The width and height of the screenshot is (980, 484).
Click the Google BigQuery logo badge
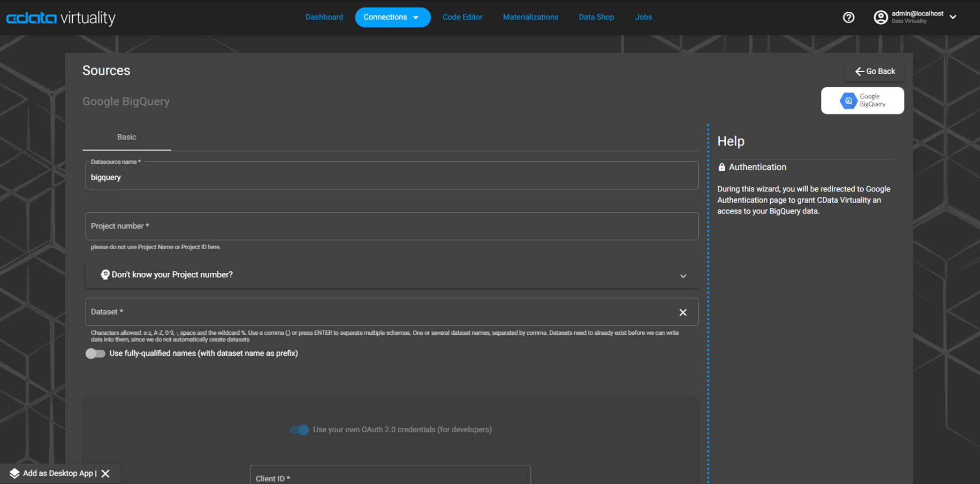tap(862, 101)
